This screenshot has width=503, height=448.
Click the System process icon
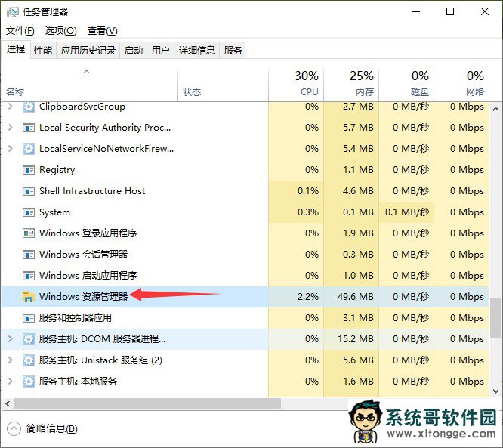(x=29, y=212)
